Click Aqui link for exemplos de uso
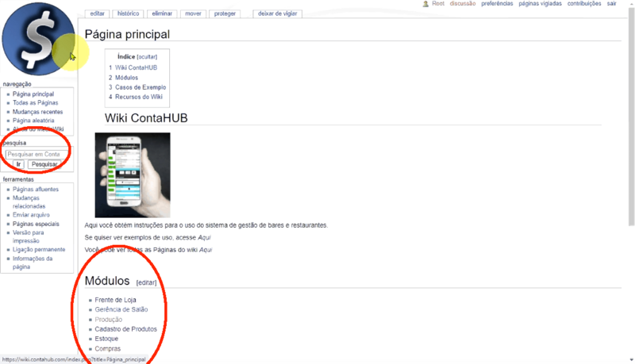 click(204, 237)
